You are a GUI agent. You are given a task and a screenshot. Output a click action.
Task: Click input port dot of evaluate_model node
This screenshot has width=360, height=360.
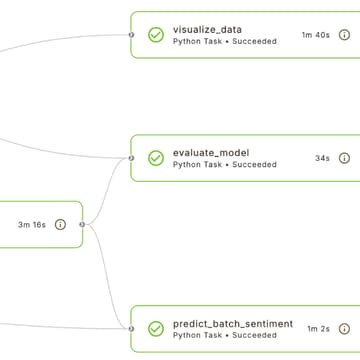[x=131, y=158]
